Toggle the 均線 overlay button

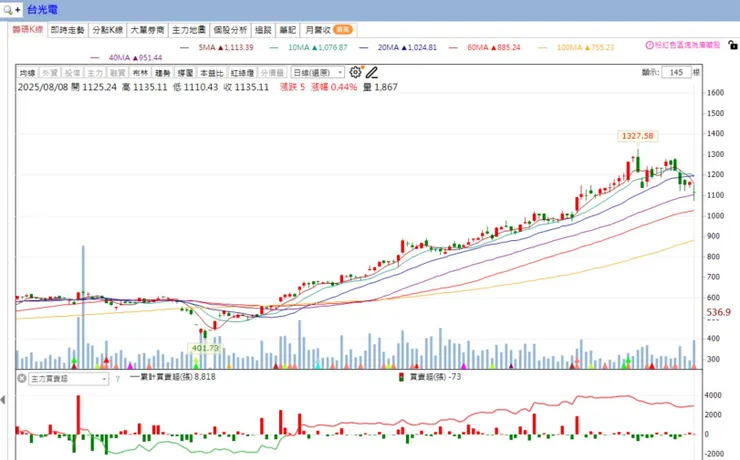(x=27, y=73)
